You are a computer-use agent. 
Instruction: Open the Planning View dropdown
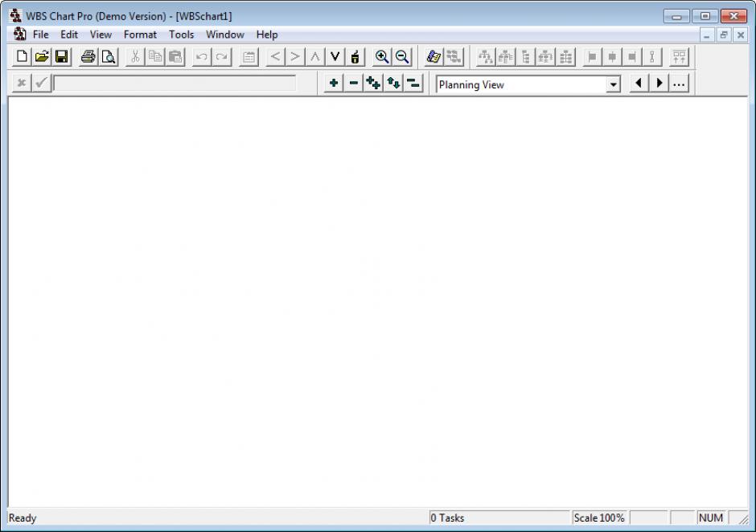pos(613,85)
